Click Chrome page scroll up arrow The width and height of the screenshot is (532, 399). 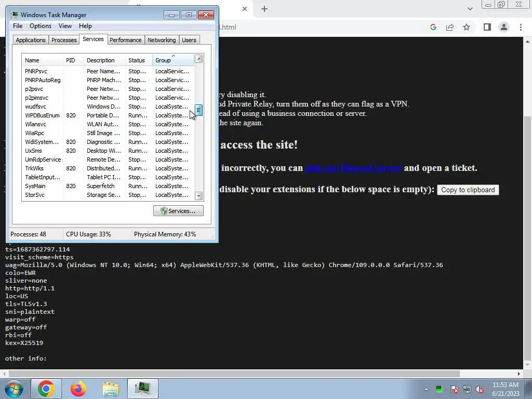tap(528, 42)
